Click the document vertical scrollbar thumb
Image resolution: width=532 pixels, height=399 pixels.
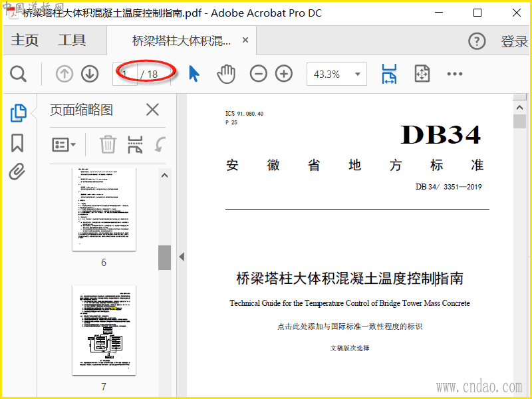point(519,122)
